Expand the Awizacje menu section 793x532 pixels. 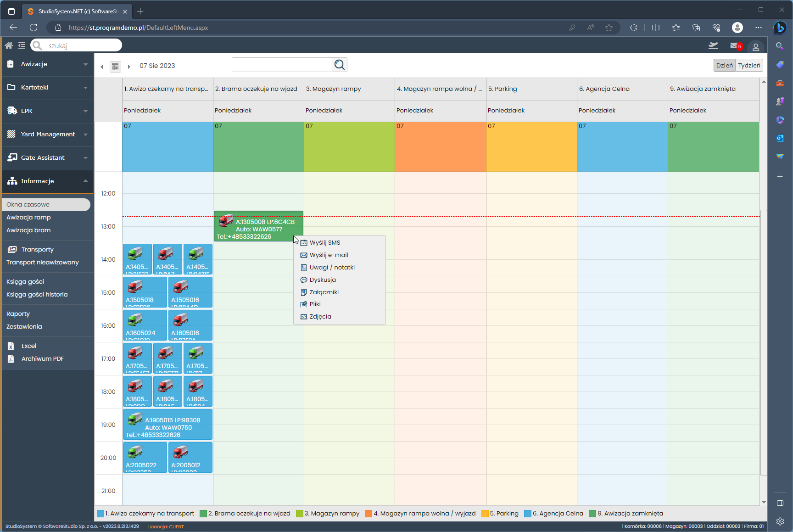85,64
